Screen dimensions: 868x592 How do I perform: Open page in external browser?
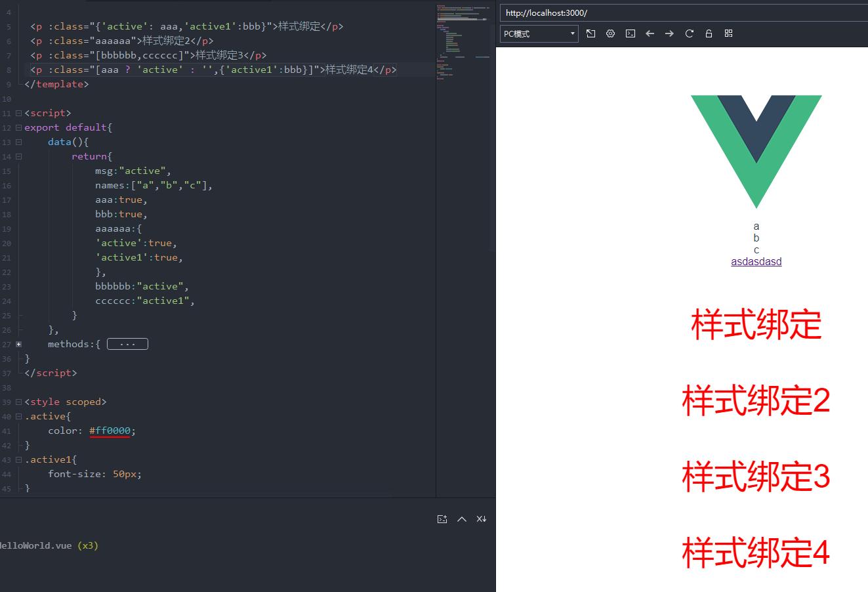(x=590, y=33)
